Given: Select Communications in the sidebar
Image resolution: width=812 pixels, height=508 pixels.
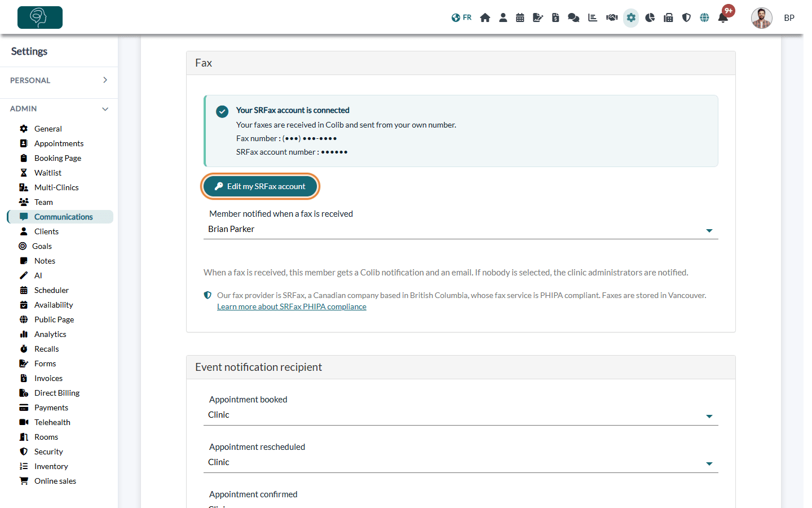Looking at the screenshot, I should [x=60, y=217].
